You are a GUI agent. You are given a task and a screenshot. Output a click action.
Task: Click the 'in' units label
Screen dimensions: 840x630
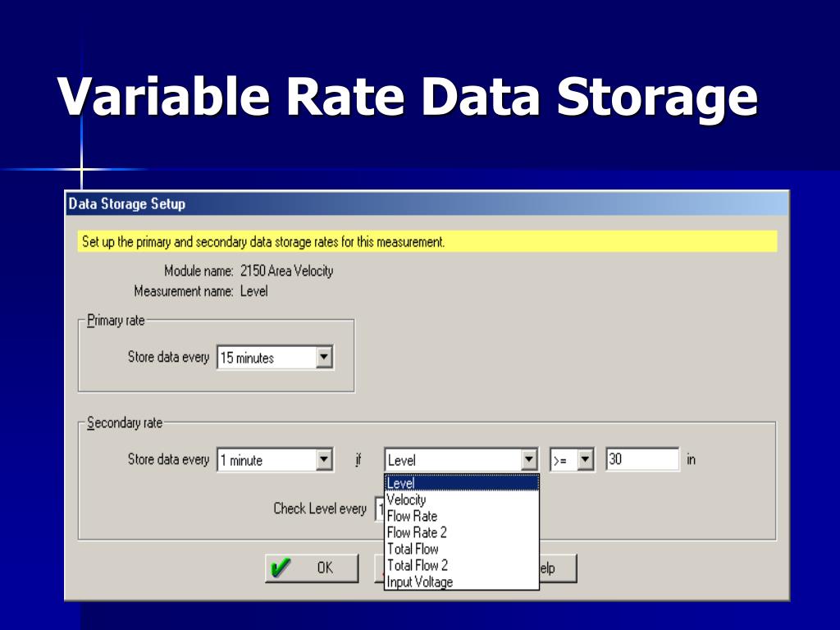click(691, 459)
